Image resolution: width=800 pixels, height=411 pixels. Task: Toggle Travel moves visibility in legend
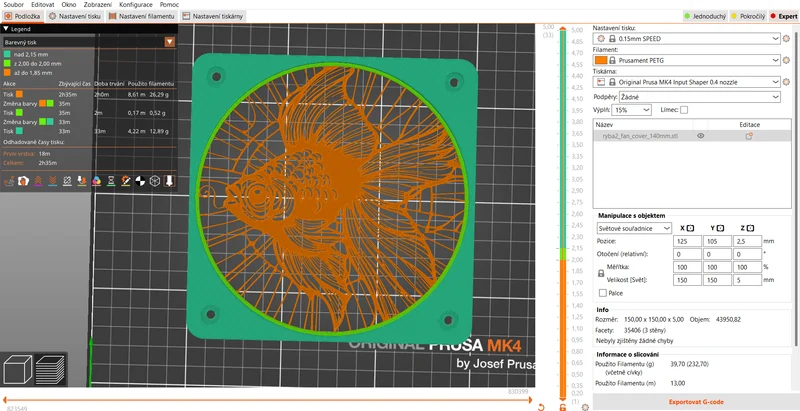point(9,181)
